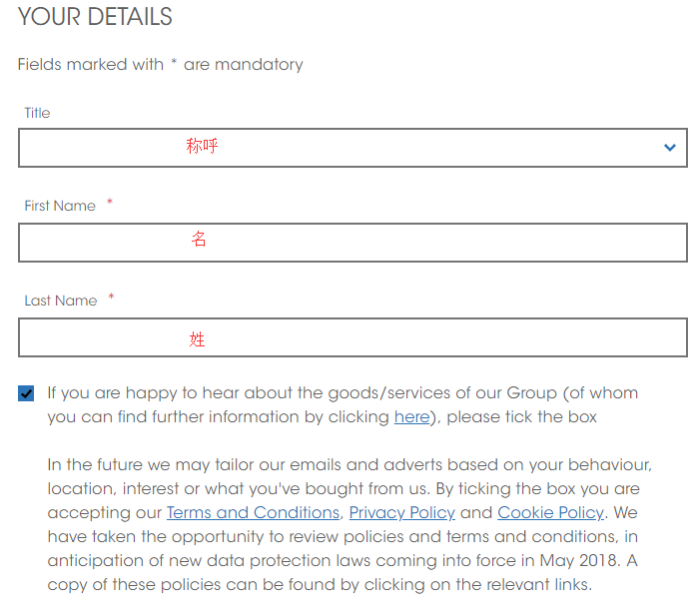Untick the marketing consent checkbox
Viewport: 696px width, 616px height.
tap(26, 393)
